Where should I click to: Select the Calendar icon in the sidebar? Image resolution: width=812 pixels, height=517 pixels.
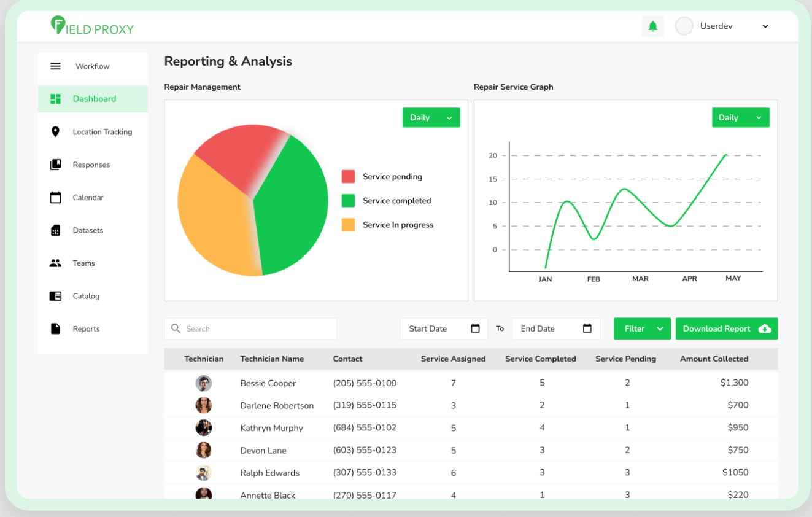(55, 198)
